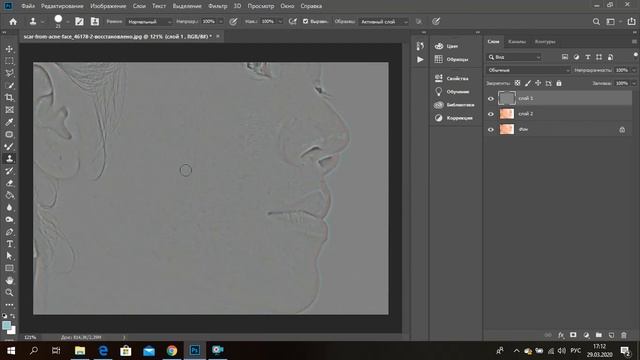Select the Rectangular Marquee tool
The width and height of the screenshot is (640, 360).
tap(9, 61)
